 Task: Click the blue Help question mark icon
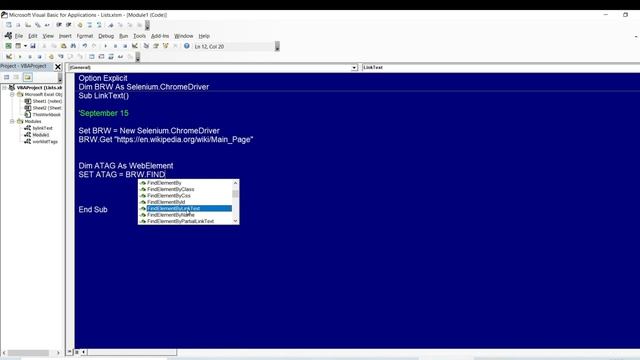click(187, 46)
